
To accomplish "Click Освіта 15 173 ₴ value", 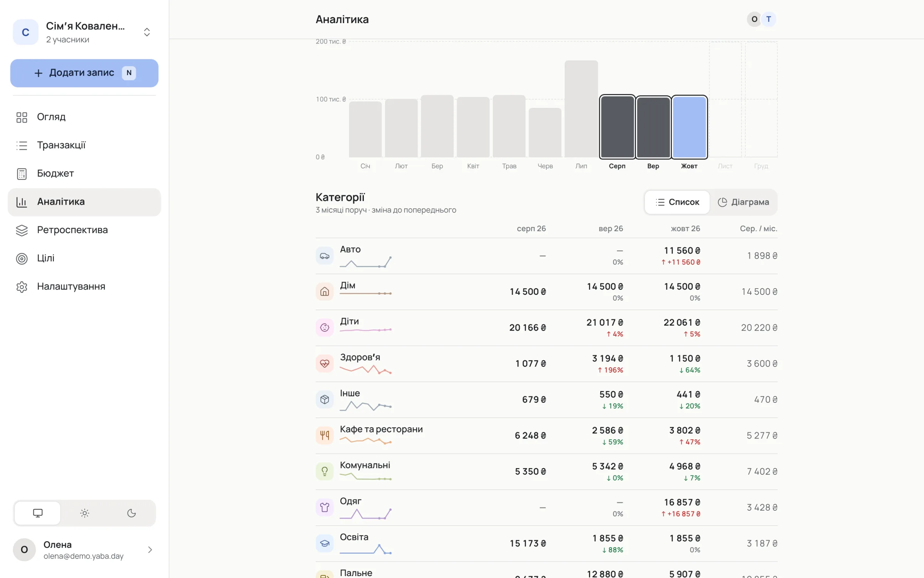I will 528,543.
